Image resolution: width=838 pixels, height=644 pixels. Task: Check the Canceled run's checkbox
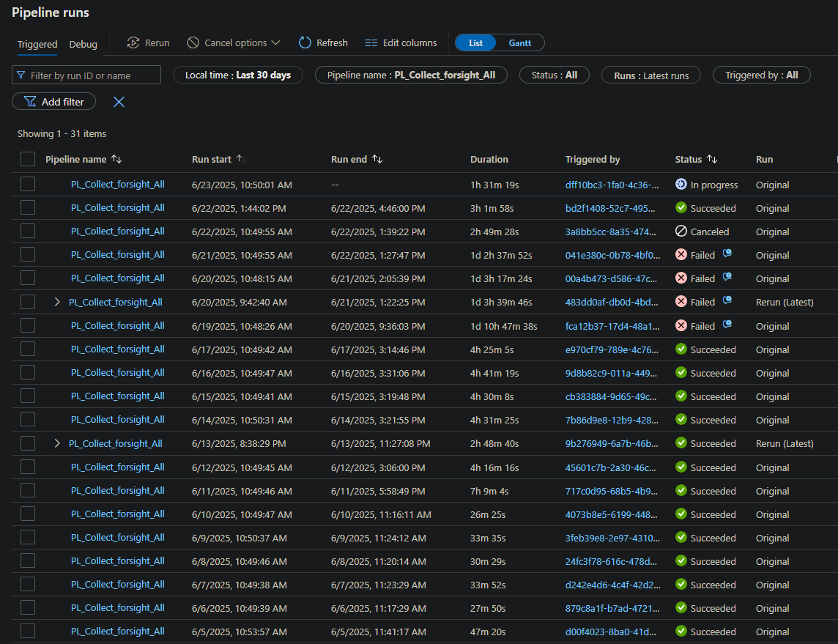[28, 232]
